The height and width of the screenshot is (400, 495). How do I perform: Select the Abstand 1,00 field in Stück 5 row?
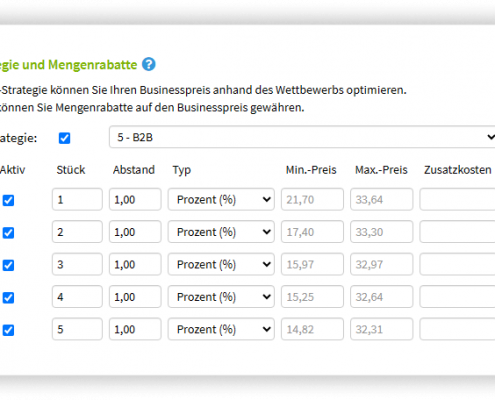point(135,329)
